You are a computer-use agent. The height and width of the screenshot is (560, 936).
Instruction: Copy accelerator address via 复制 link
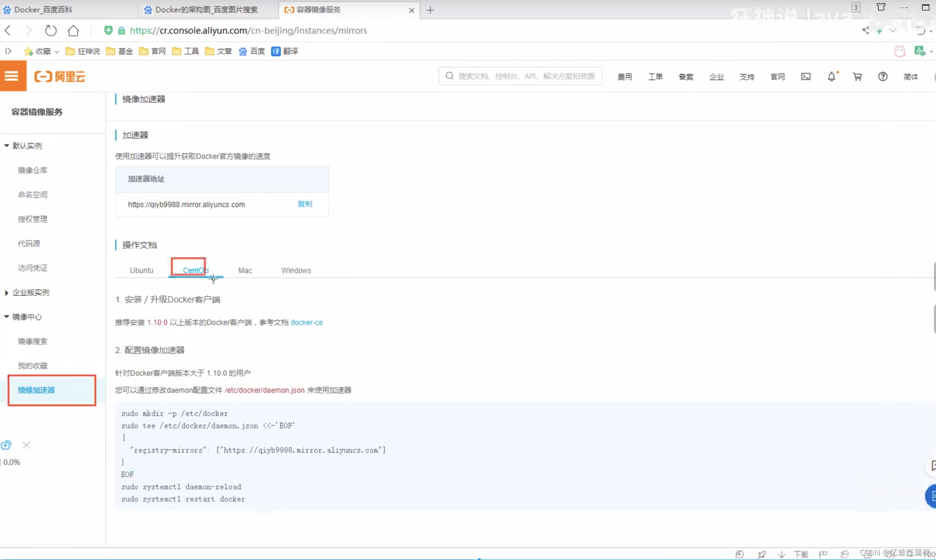[305, 204]
